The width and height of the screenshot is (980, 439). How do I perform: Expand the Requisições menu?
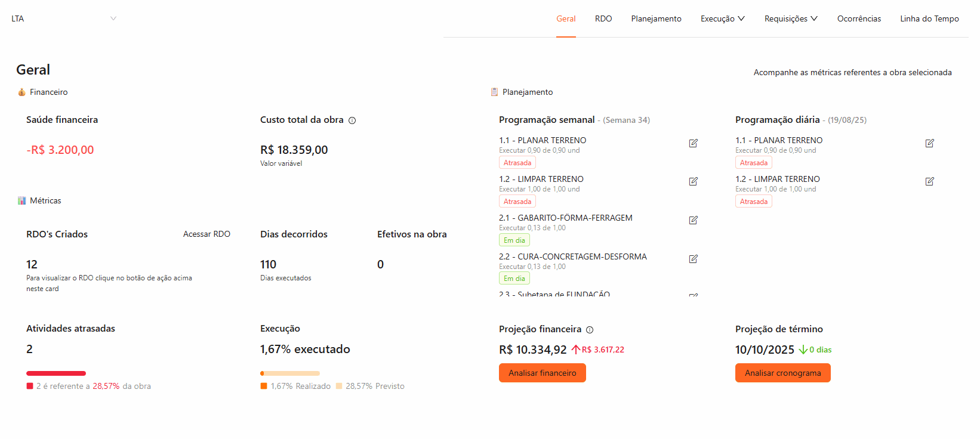[x=791, y=18]
